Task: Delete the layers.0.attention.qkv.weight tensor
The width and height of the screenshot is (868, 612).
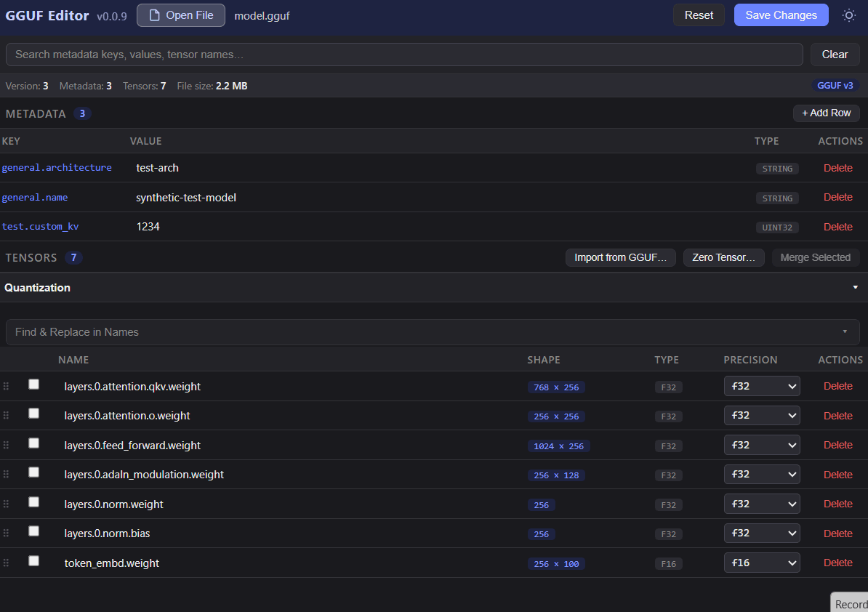Action: click(838, 386)
